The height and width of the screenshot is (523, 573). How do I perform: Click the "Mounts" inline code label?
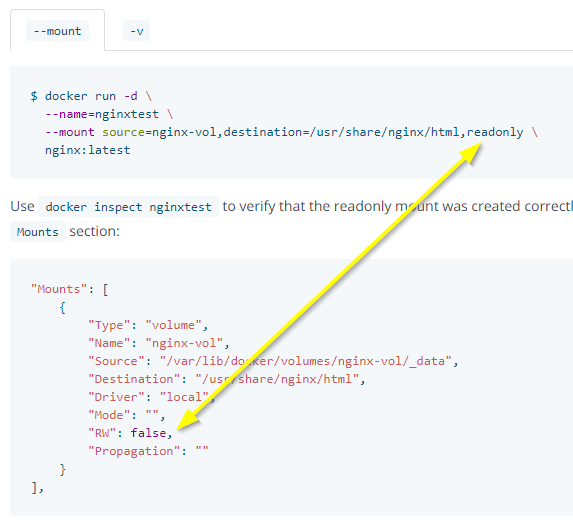(38, 232)
